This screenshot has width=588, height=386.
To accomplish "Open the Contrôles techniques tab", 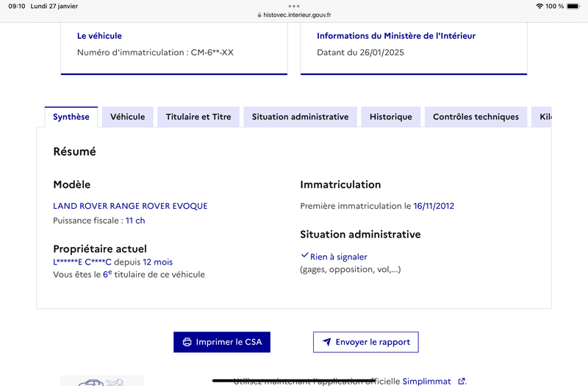I will pos(476,117).
